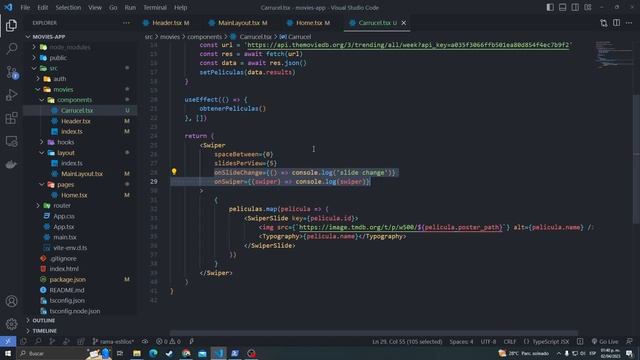The height and width of the screenshot is (360, 640).
Task: Open Source Control view in activity bar
Action: coord(11,72)
